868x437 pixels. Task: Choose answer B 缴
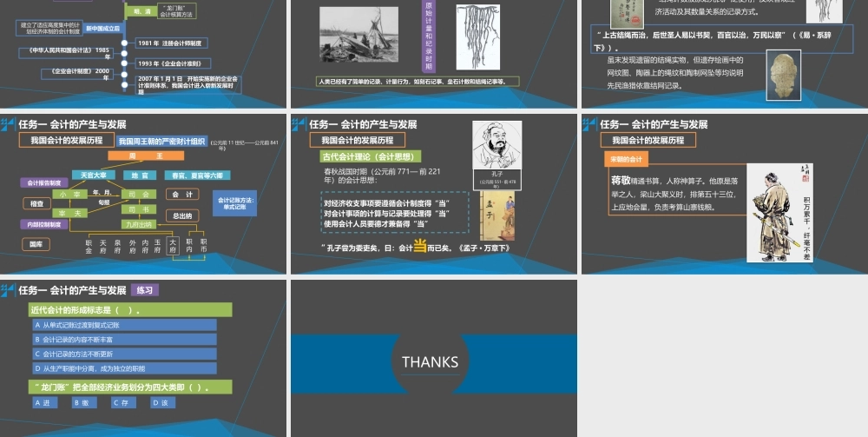coord(84,402)
